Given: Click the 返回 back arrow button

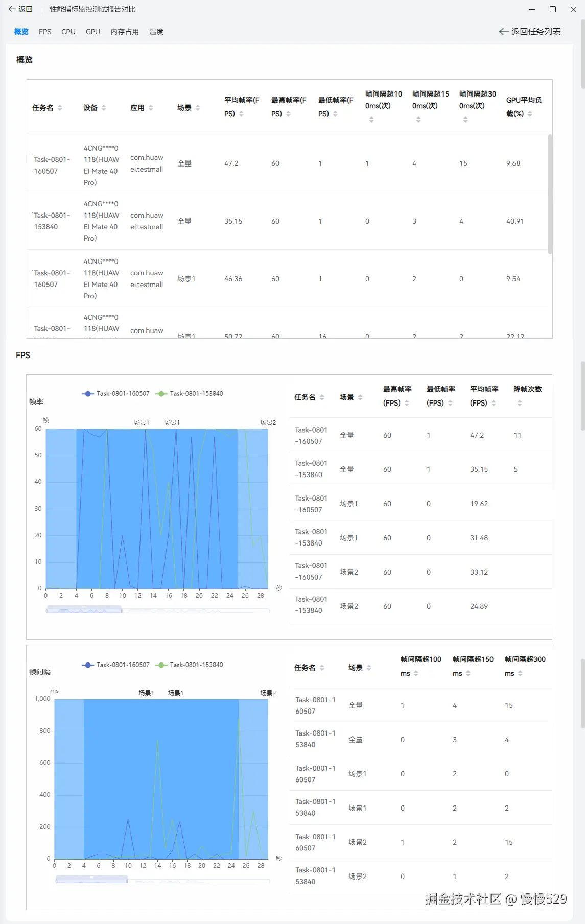Looking at the screenshot, I should pyautogui.click(x=20, y=9).
